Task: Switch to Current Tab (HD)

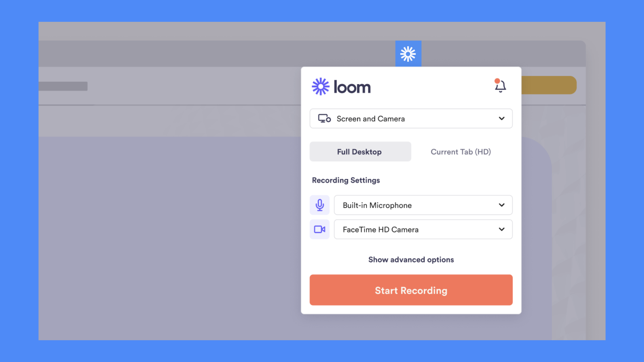Action: (461, 152)
